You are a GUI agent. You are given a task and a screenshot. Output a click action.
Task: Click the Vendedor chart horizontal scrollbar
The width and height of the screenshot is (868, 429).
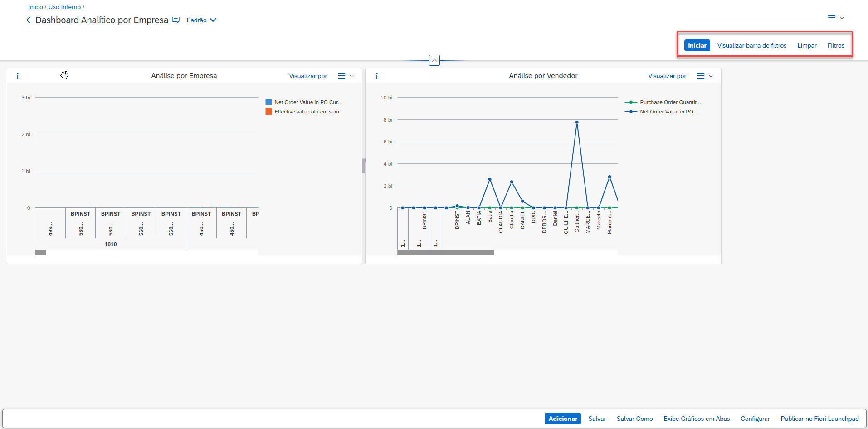pyautogui.click(x=446, y=252)
